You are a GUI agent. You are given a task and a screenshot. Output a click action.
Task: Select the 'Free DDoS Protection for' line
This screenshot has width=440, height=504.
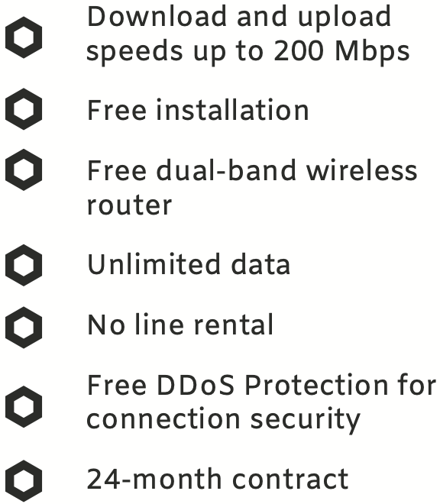click(x=262, y=385)
